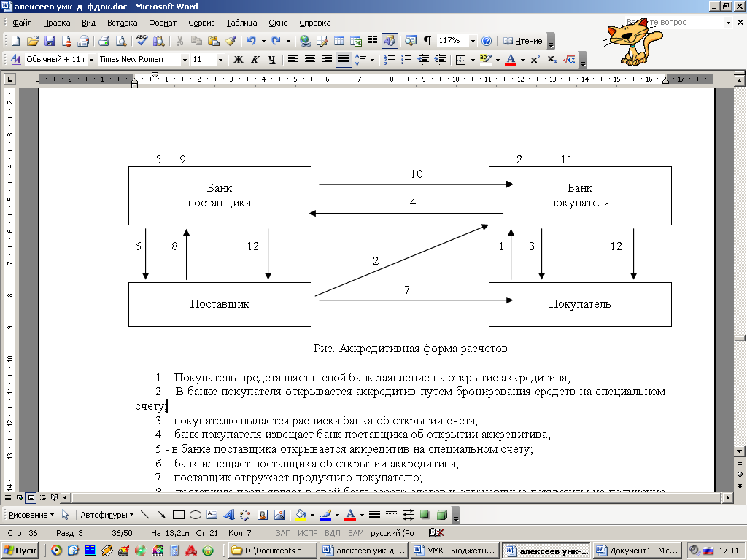Toggle the bulleted list

(x=406, y=60)
